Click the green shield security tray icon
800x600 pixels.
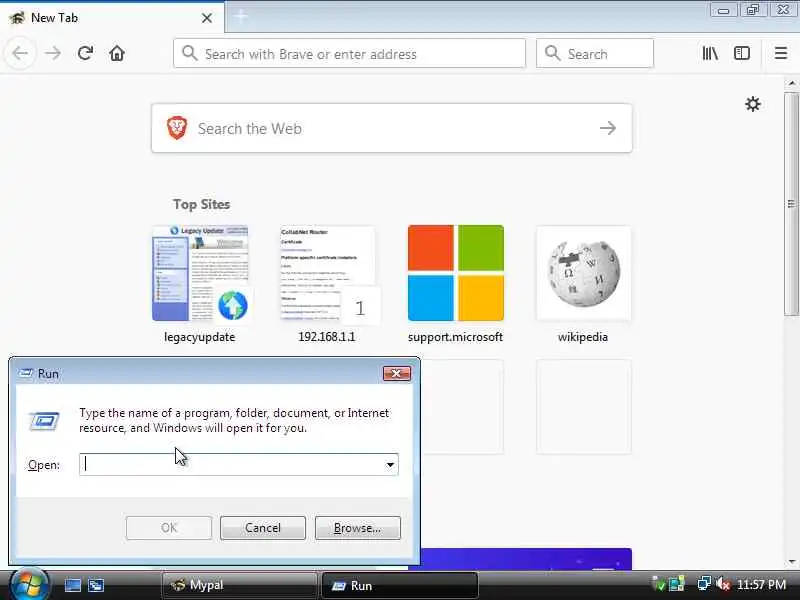[659, 584]
